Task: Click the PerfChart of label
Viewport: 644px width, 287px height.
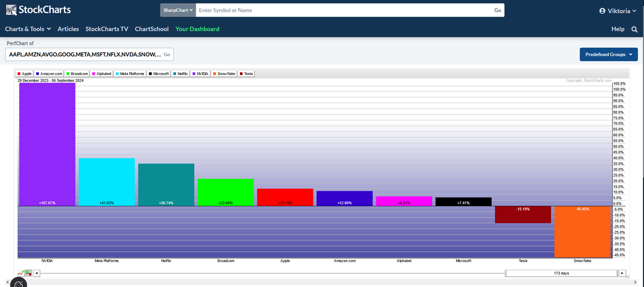Action: click(20, 44)
